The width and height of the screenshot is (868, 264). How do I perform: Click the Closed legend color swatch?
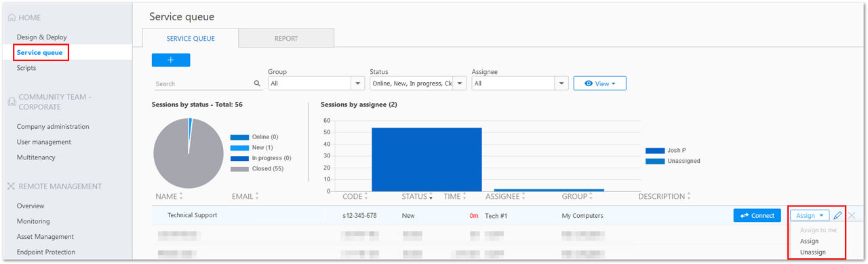tap(240, 169)
